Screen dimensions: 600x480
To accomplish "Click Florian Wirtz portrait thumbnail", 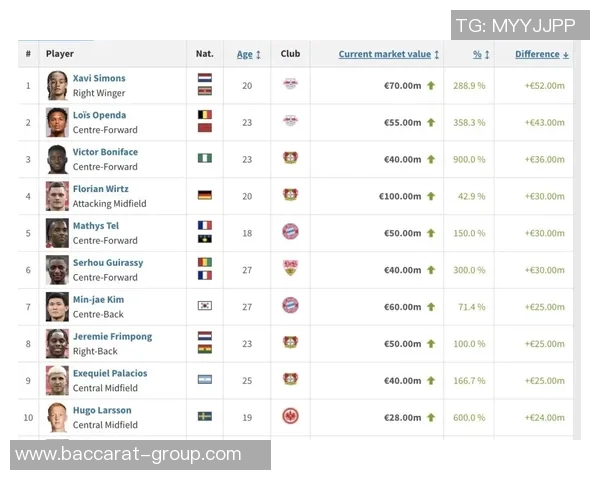I will click(57, 195).
